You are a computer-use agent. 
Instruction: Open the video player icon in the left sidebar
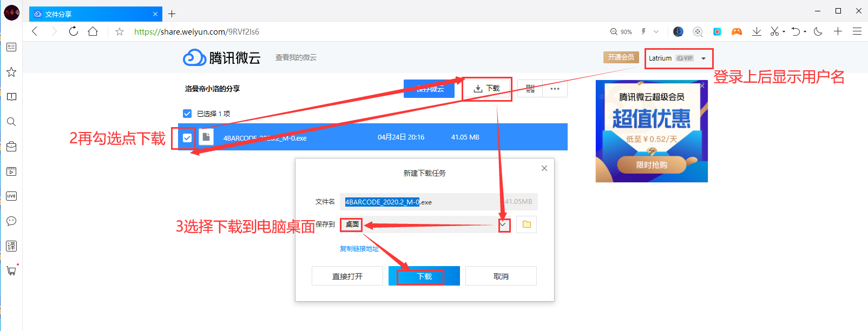click(11, 171)
